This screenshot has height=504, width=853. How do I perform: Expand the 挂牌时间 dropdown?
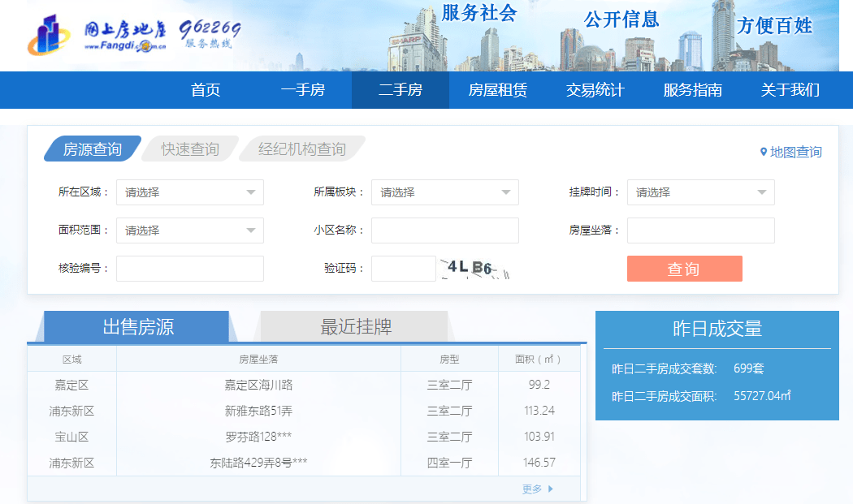point(700,192)
